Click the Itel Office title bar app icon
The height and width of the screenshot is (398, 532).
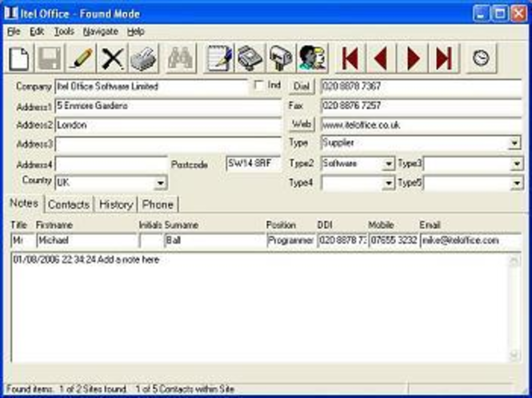[x=11, y=14]
